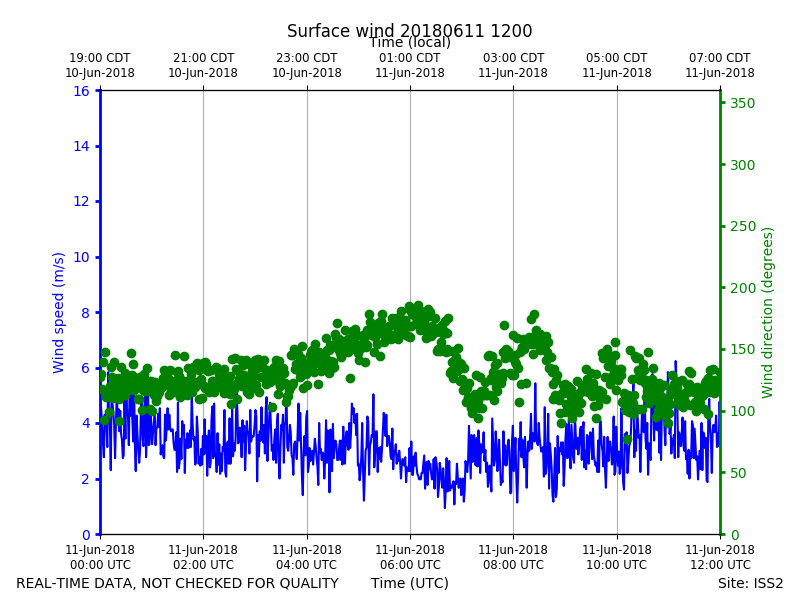This screenshot has width=800, height=600.
Task: Click the blue wind speed tick label '16'
Action: (81, 91)
